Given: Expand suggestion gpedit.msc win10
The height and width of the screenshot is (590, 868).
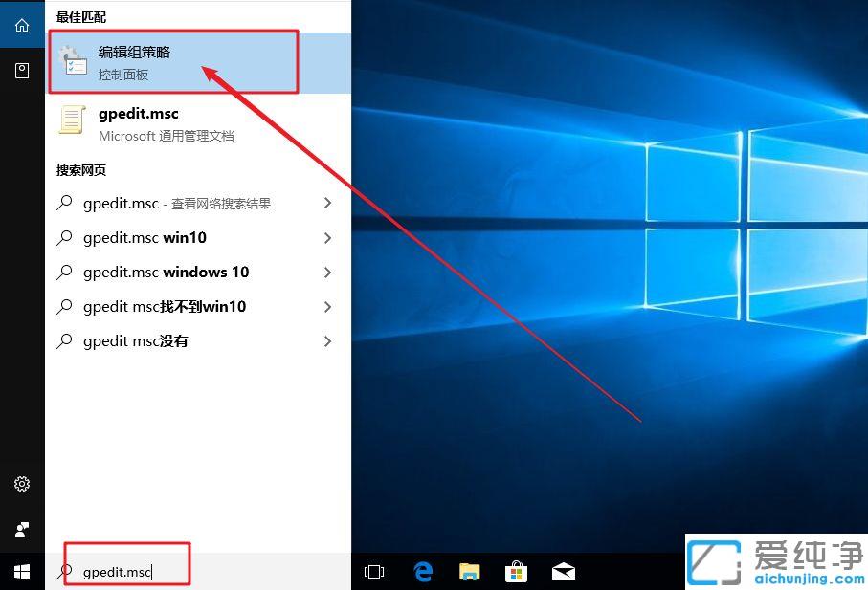Looking at the screenshot, I should point(328,237).
